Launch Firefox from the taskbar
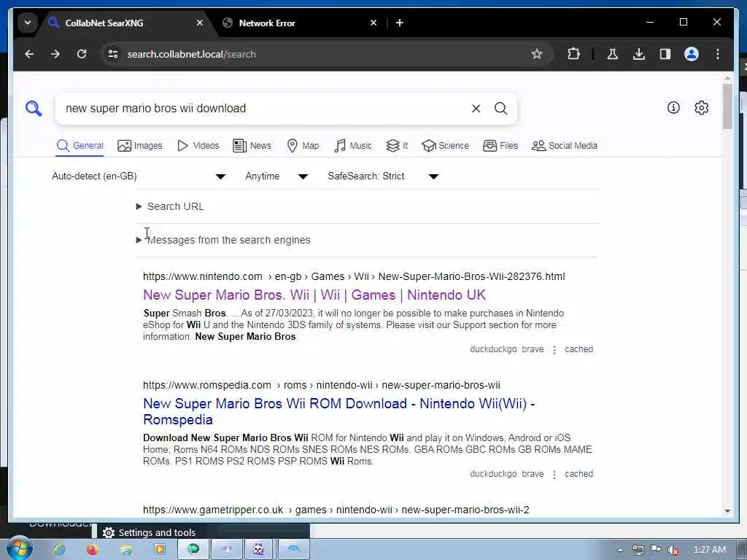 [93, 550]
